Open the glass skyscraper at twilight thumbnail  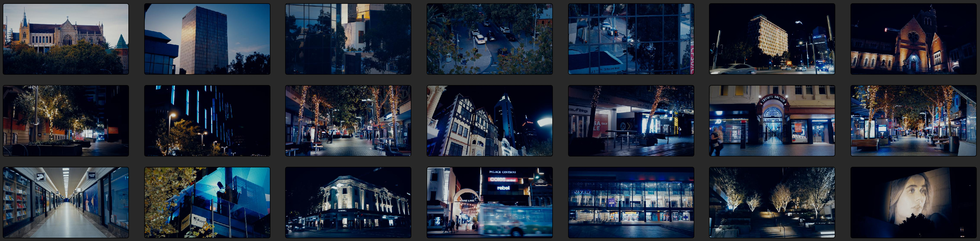[207, 39]
